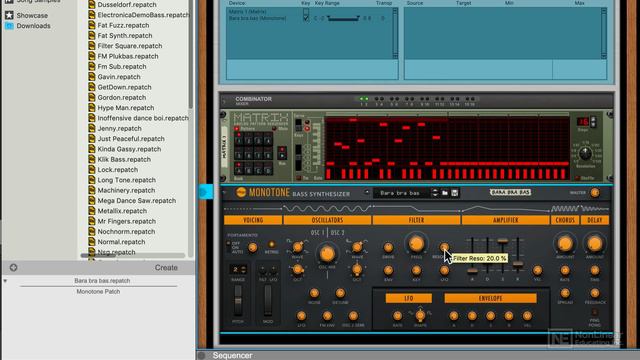
Task: Step through patches with Monotone patch arrows
Action: point(435,193)
